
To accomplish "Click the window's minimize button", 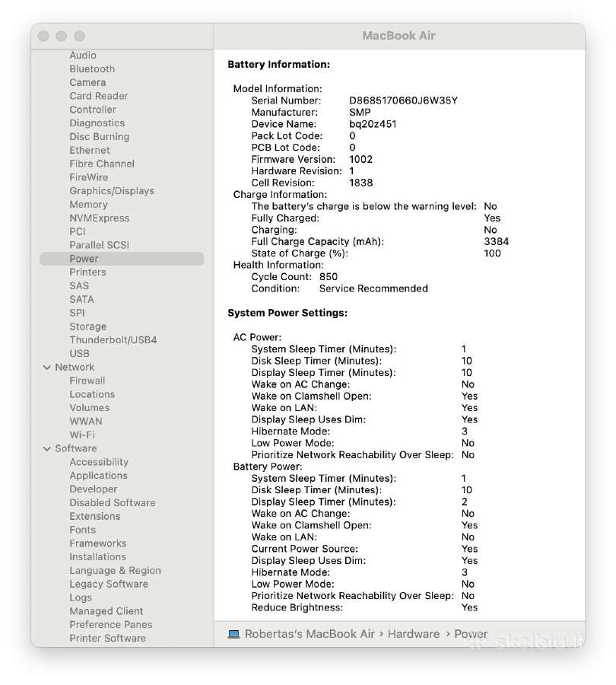I will 62,37.
